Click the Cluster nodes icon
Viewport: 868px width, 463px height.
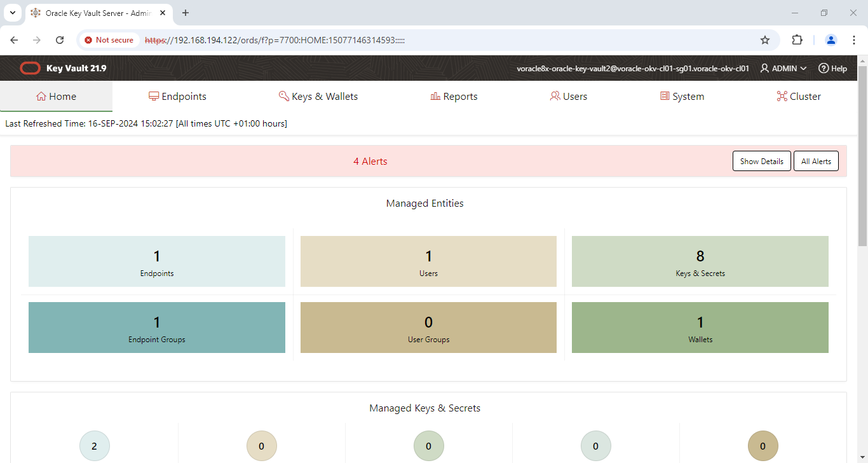(782, 97)
